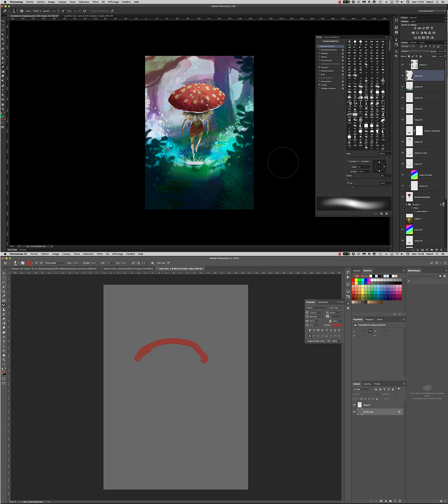
Task: Pick the Text tool in Photoshop CC toolbar
Action: [4, 342]
